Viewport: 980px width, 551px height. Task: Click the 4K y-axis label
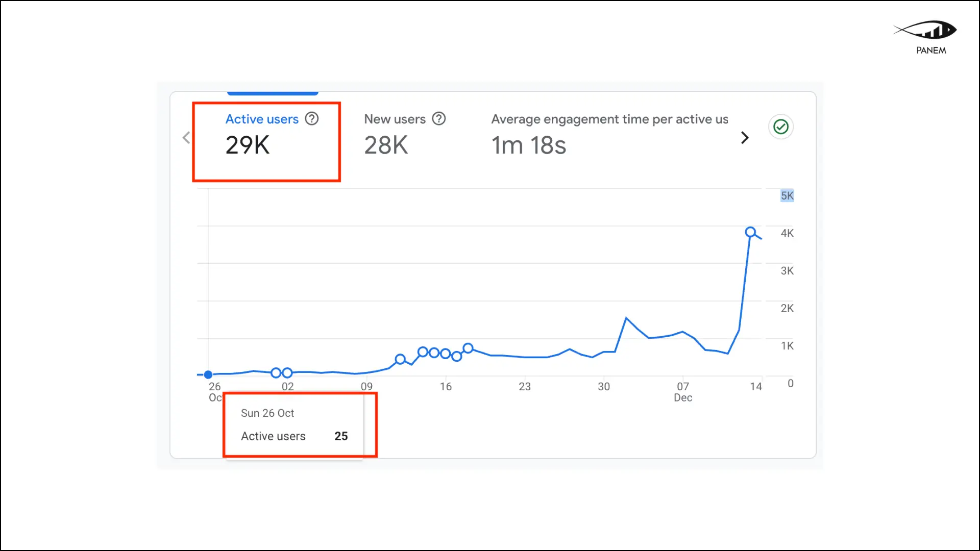coord(787,234)
